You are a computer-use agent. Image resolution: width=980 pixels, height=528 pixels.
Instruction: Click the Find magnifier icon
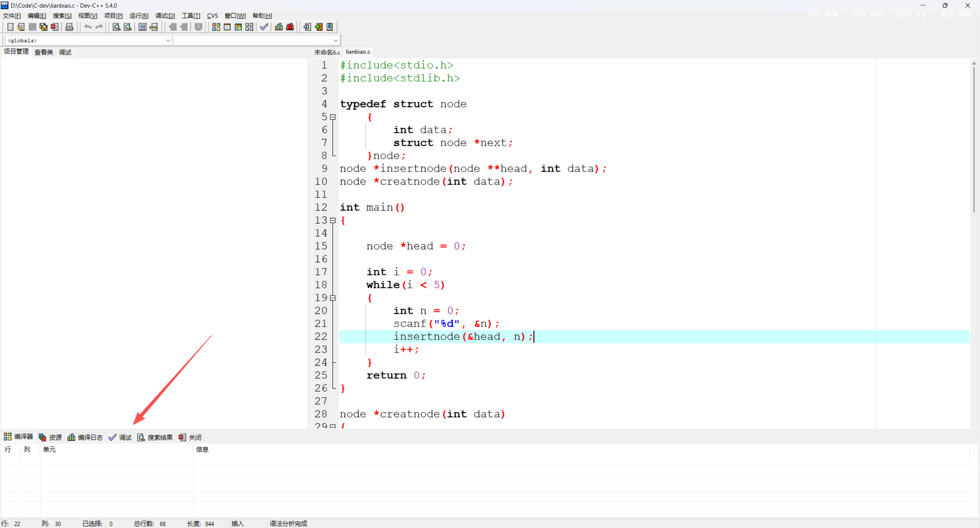click(116, 27)
